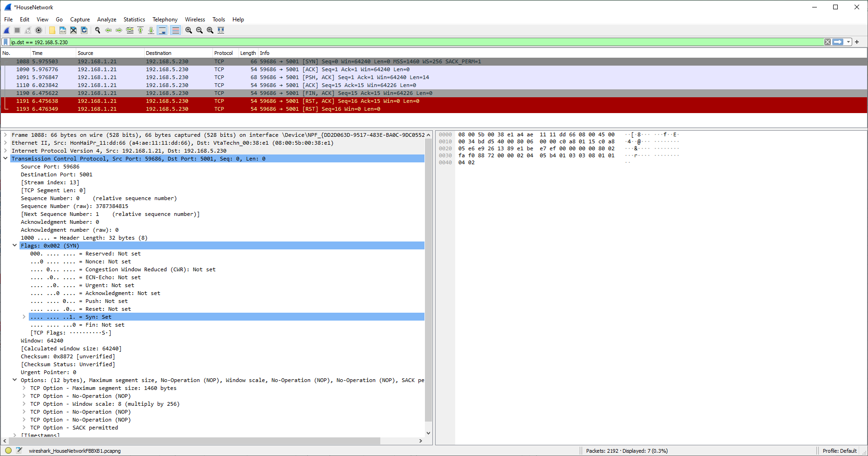Open a capture file with folder icon

point(52,30)
